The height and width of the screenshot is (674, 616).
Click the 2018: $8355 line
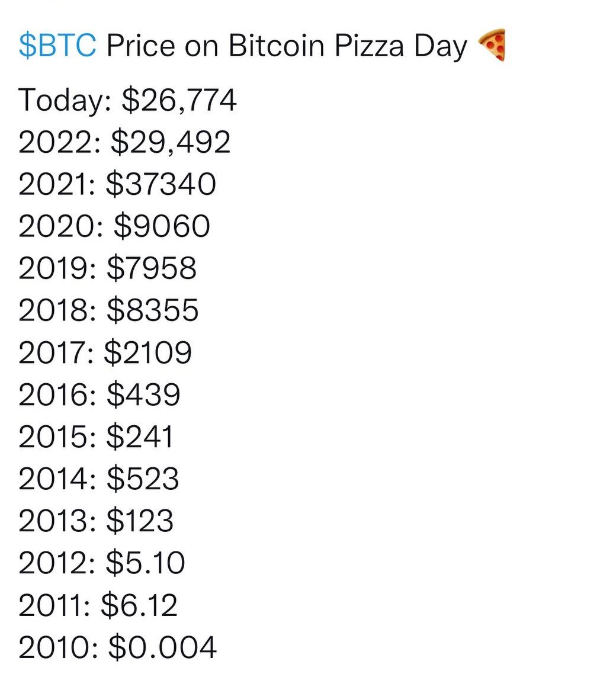tap(108, 310)
